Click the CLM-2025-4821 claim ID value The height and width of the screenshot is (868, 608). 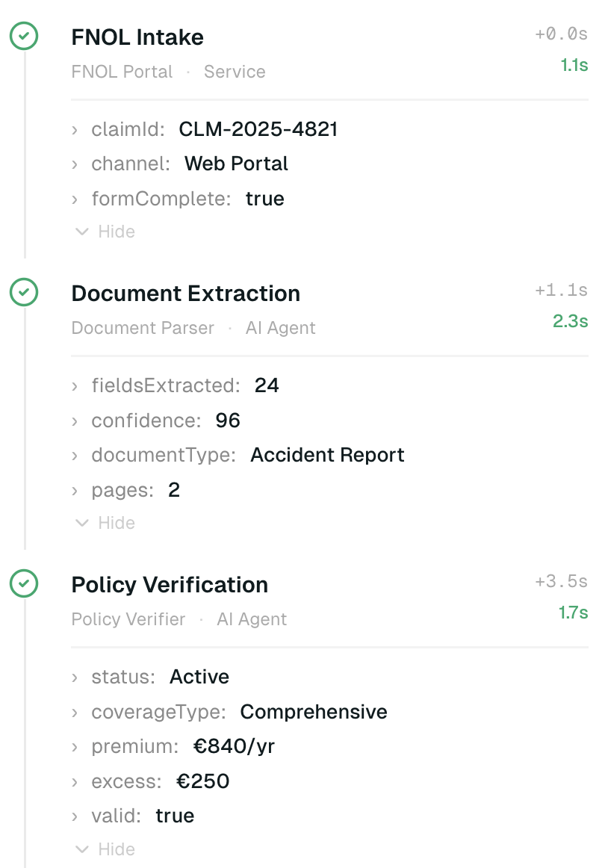tap(258, 128)
